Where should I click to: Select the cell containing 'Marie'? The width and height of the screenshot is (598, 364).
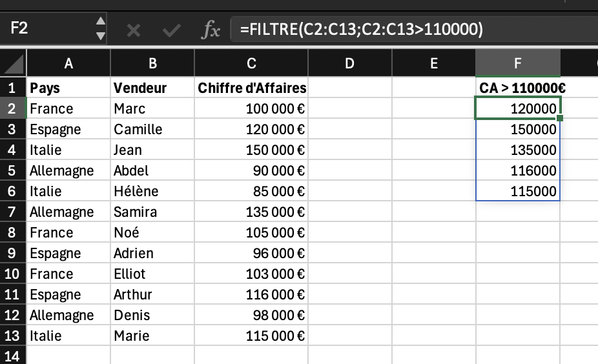point(152,336)
